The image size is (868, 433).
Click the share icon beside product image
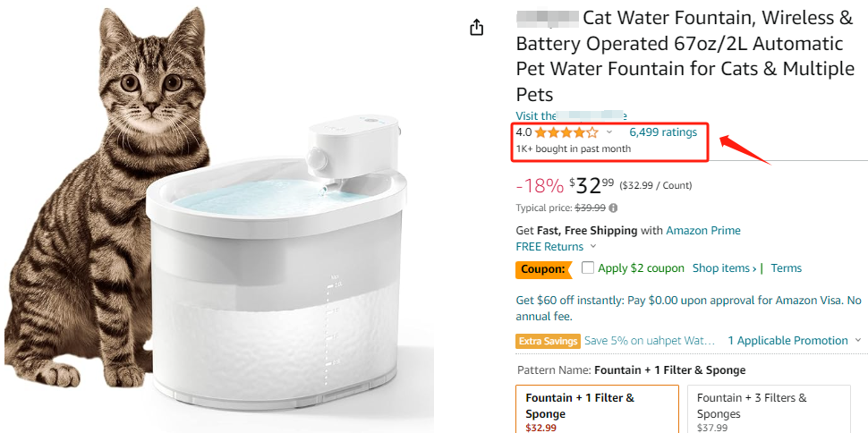(477, 27)
